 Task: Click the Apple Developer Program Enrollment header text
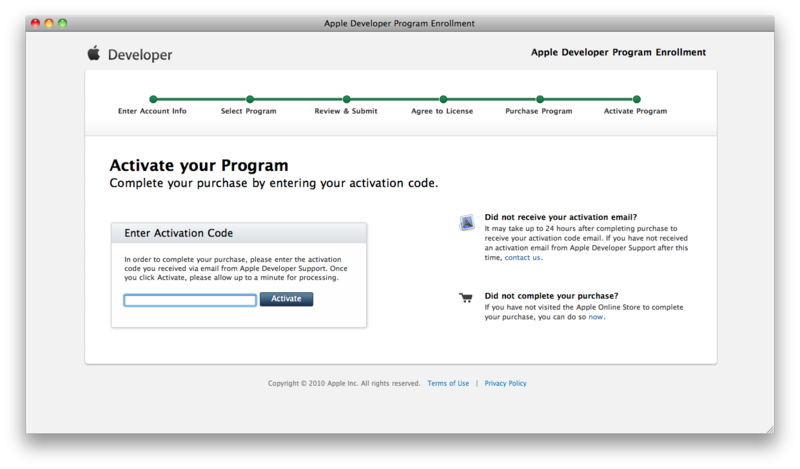click(x=618, y=52)
